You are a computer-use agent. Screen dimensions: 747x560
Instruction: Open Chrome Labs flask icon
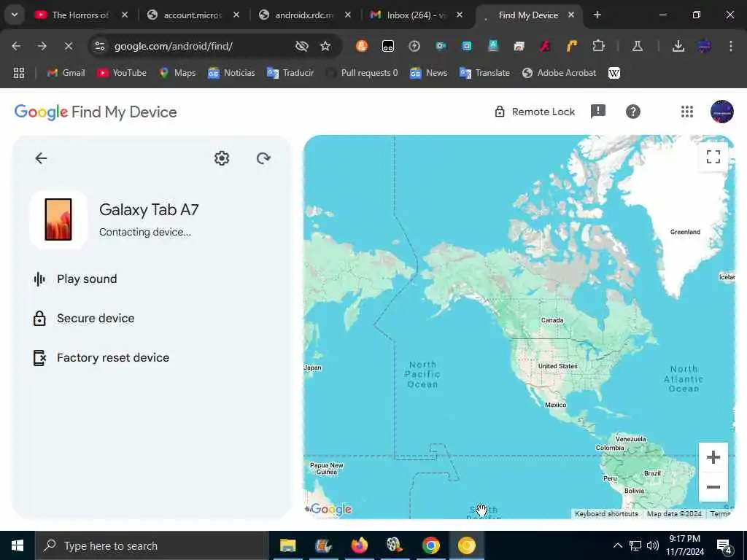[x=637, y=46]
